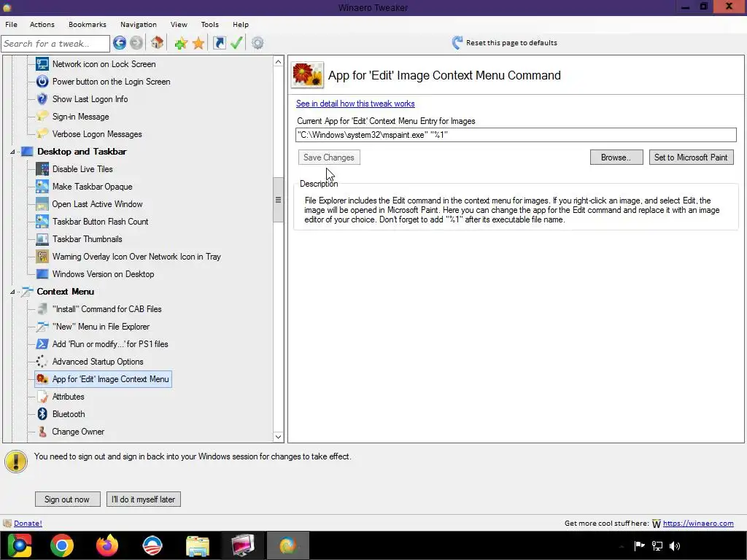Open the https://winaero.com link

(x=698, y=523)
